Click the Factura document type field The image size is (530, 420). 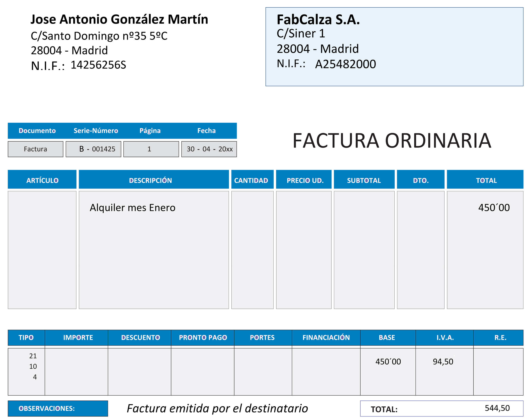click(x=35, y=149)
